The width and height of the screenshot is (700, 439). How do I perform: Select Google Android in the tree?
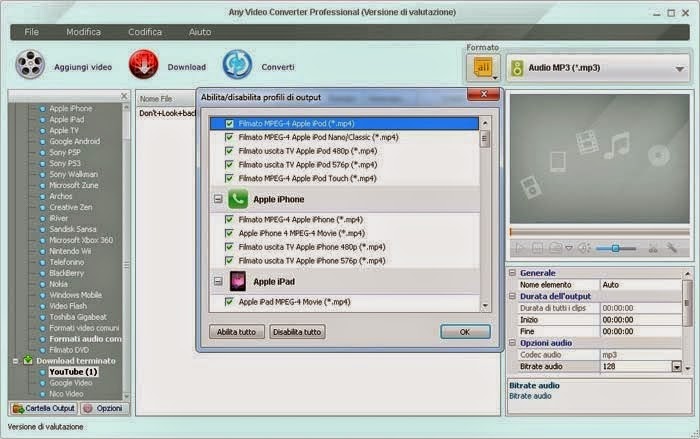click(75, 141)
